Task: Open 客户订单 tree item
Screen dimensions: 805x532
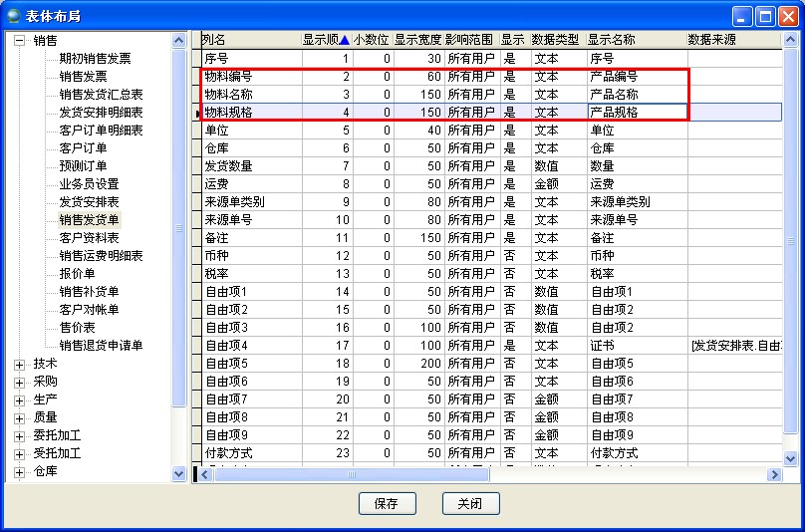Action: [x=83, y=148]
